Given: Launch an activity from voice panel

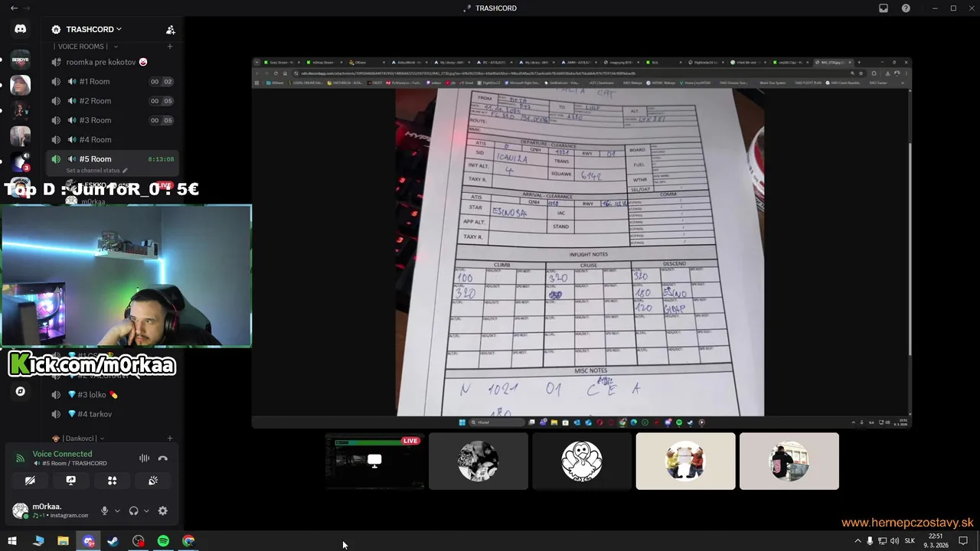Looking at the screenshot, I should 112,481.
